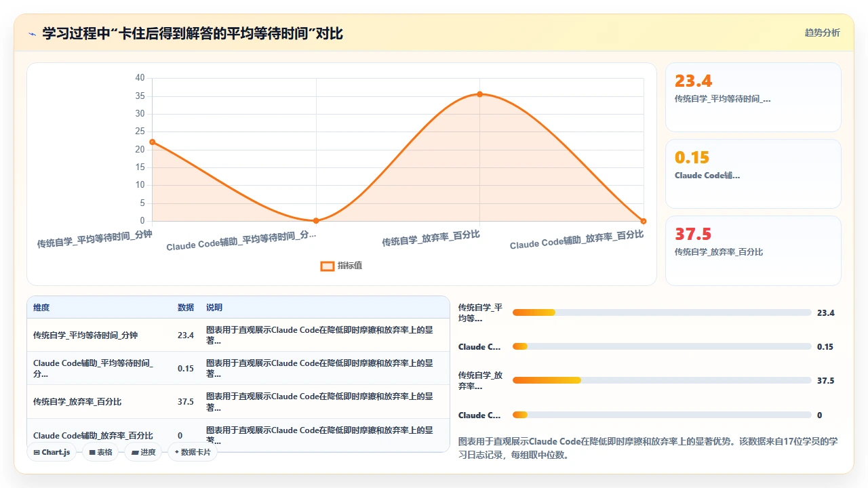
Task: Select table row 传统自学_放弃率_百分比
Action: point(238,401)
